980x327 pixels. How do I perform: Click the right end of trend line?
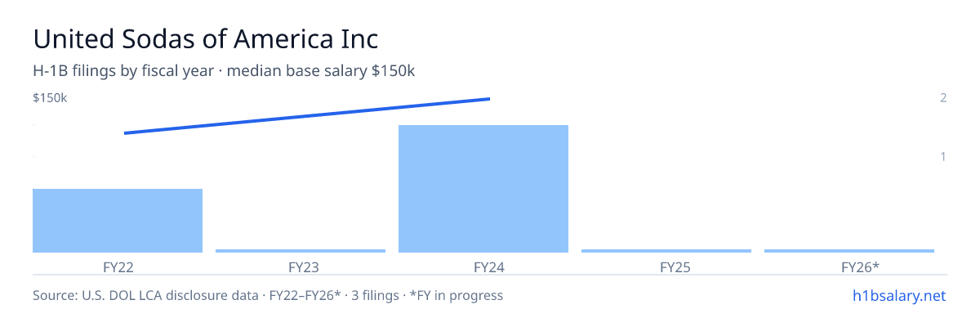point(489,99)
